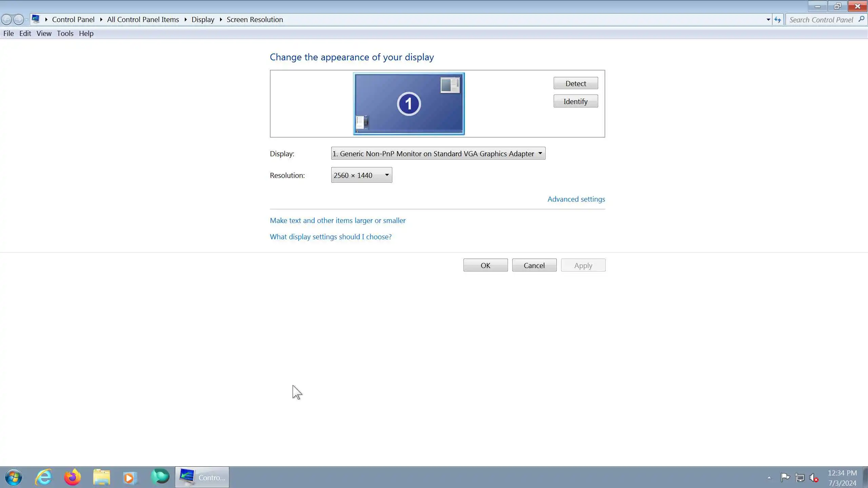Click the network tray icon
Viewport: 868px width, 488px height.
tap(800, 477)
